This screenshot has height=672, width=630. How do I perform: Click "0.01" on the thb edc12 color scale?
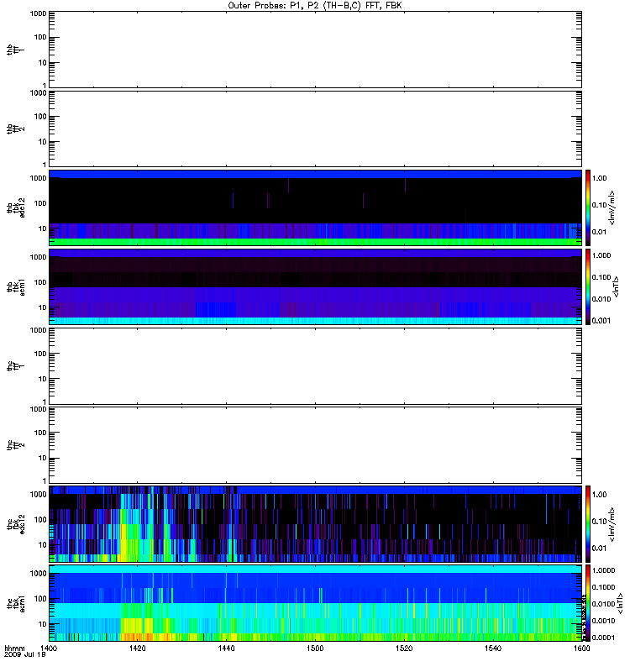(599, 232)
